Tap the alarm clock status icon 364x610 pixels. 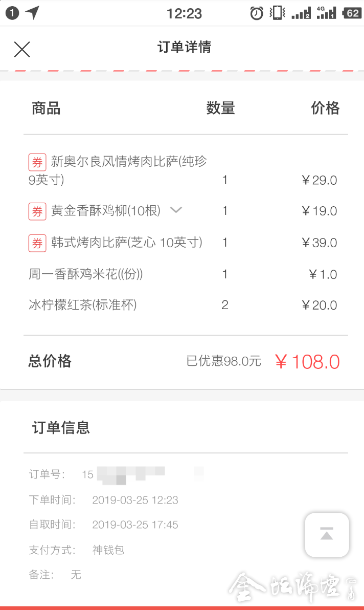[x=257, y=13]
